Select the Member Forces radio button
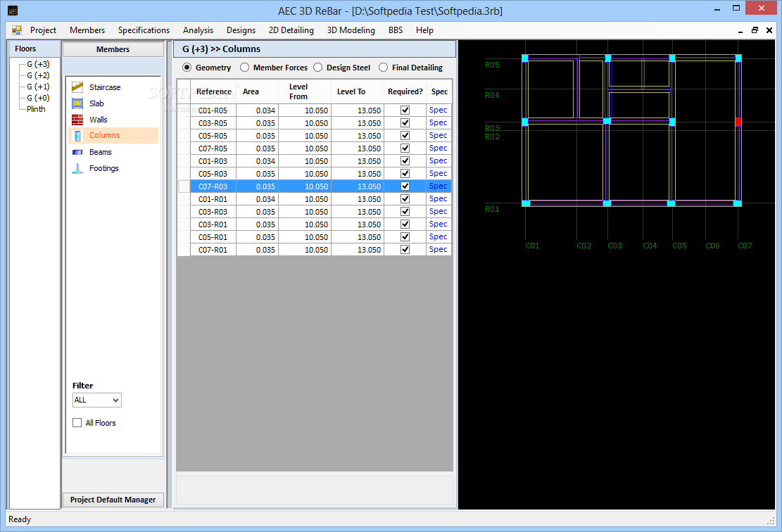782x532 pixels. tap(244, 68)
